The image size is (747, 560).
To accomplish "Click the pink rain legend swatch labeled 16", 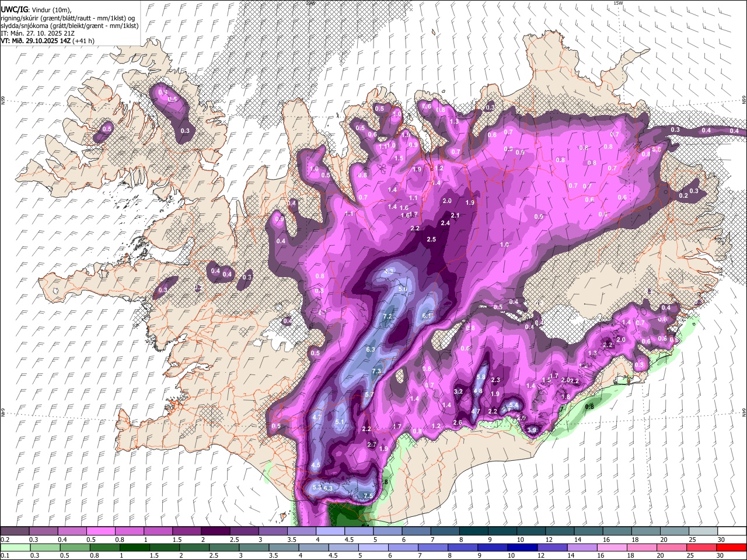I will click(612, 548).
